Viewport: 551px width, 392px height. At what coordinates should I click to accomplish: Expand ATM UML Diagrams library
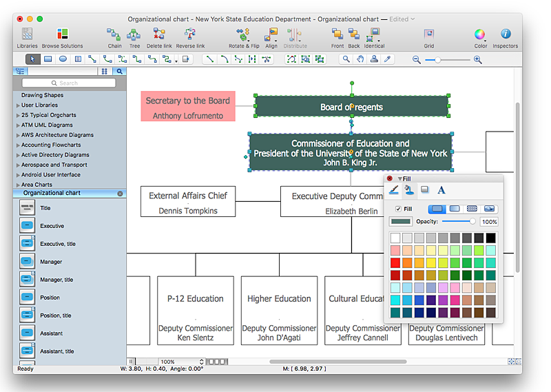[18, 125]
